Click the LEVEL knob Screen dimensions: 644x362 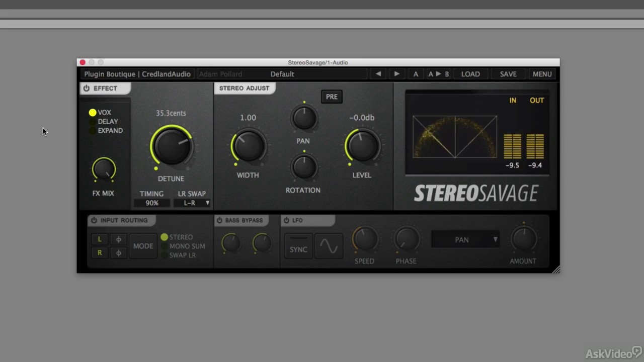[x=362, y=146]
